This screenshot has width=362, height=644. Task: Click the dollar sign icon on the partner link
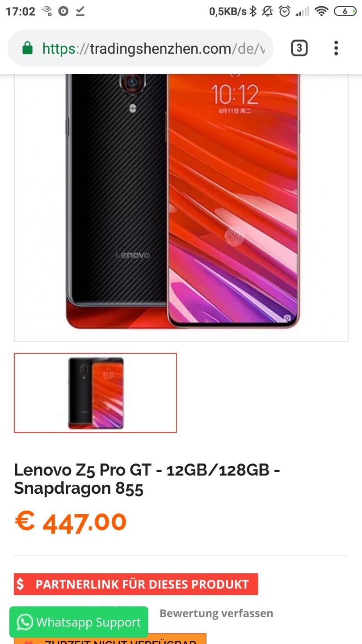click(x=20, y=584)
